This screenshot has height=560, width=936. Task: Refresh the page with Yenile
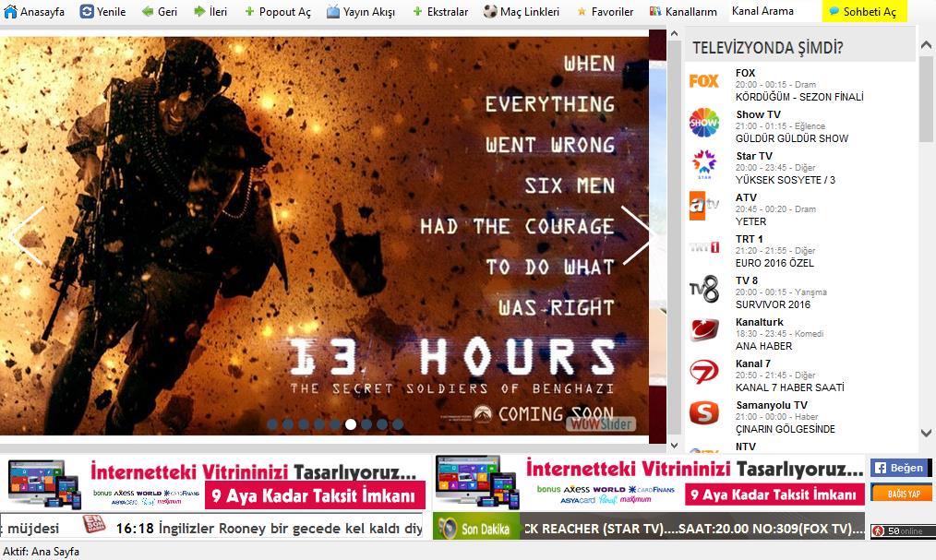pyautogui.click(x=87, y=12)
